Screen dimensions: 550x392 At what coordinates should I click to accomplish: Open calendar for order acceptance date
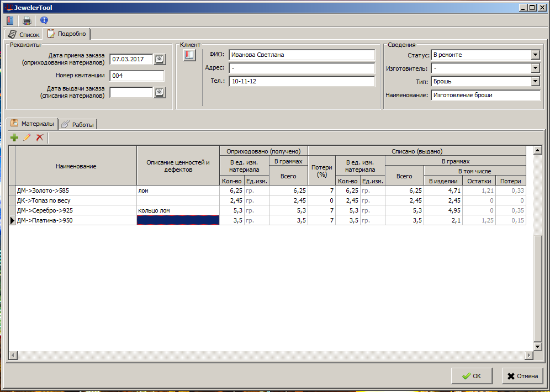click(x=160, y=59)
